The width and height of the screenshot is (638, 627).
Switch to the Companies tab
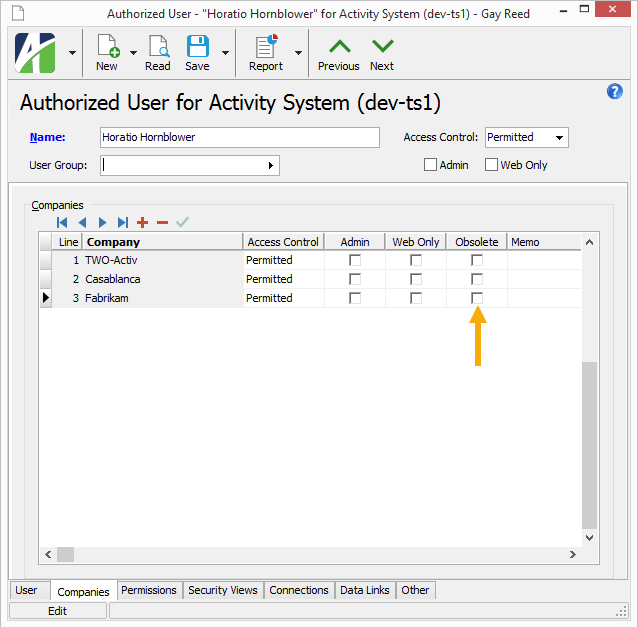83,591
